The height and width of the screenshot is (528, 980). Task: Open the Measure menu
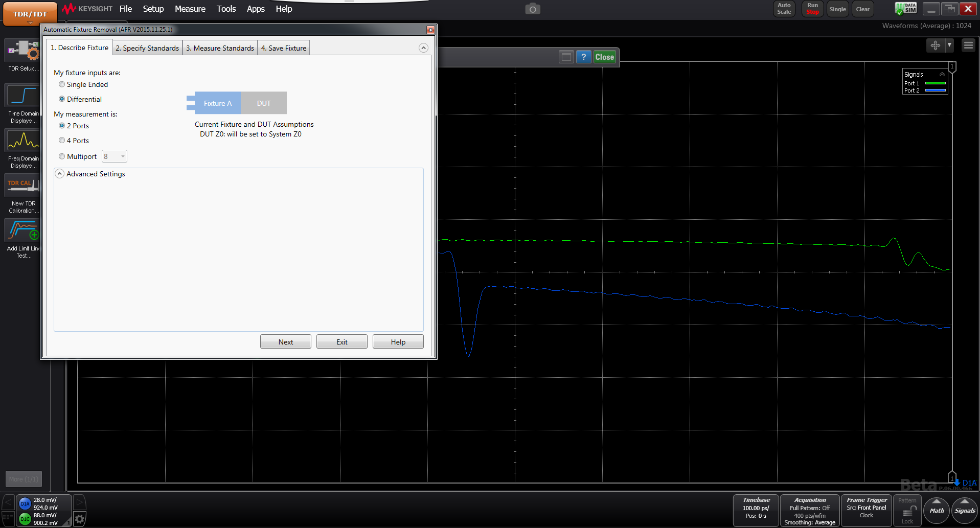(190, 9)
